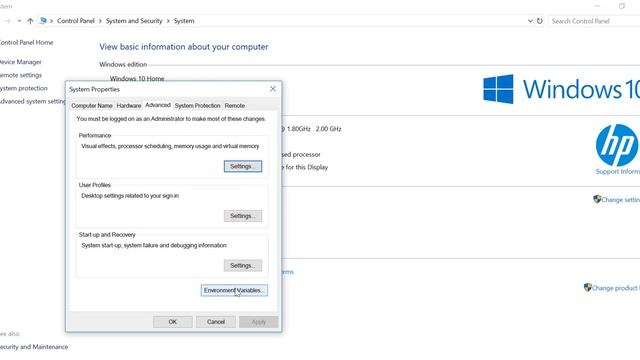The image size is (640, 360).
Task: Switch to Computer Name tab
Action: pos(92,105)
